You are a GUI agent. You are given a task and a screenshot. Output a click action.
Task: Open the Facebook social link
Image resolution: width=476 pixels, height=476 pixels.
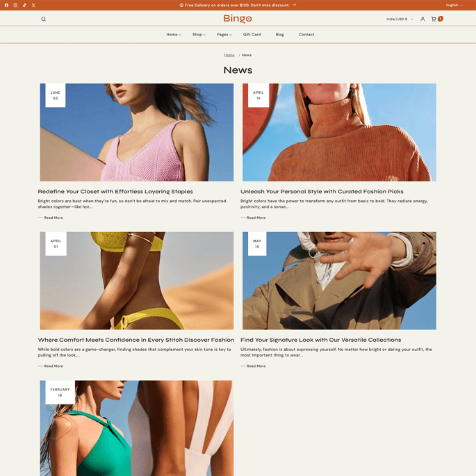click(6, 5)
